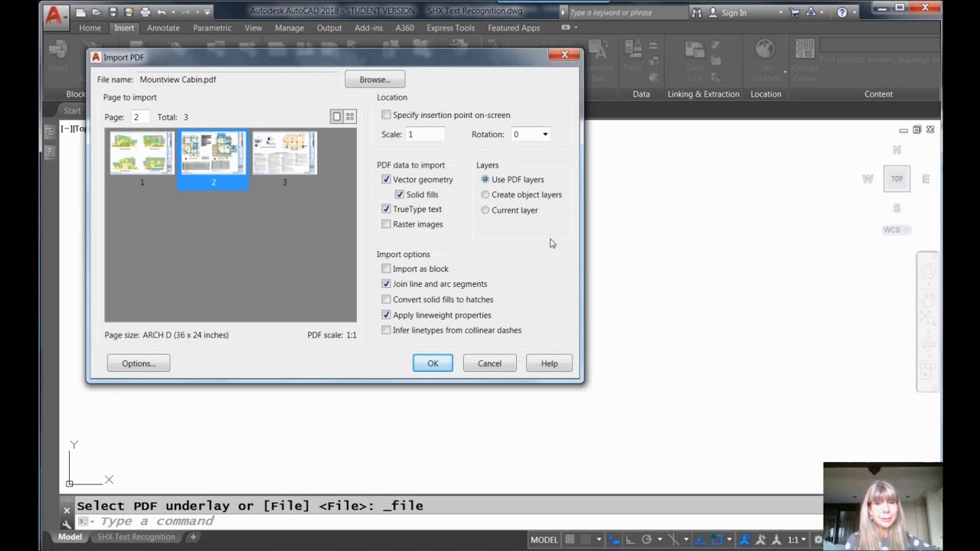
Task: Switch to the Home ribbon tab
Action: pyautogui.click(x=90, y=28)
